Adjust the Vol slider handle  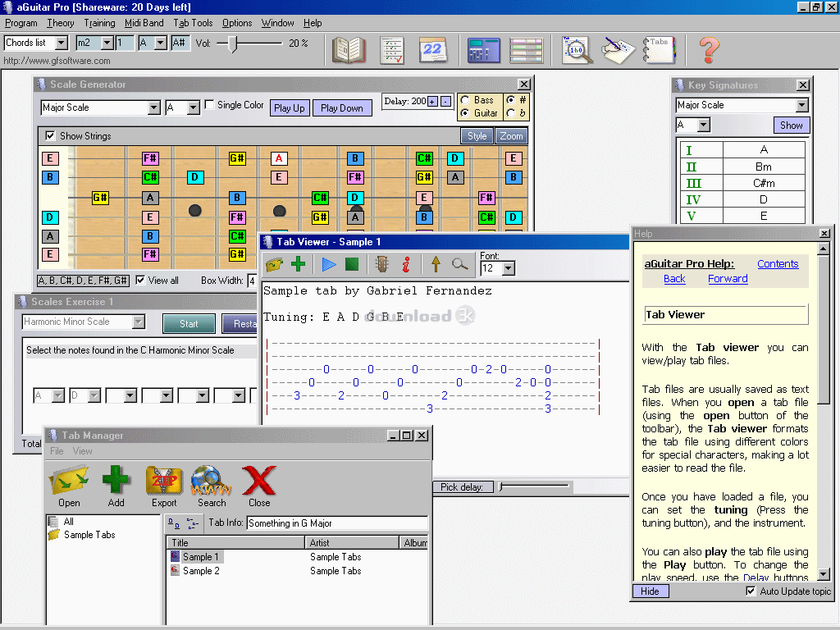[x=232, y=43]
